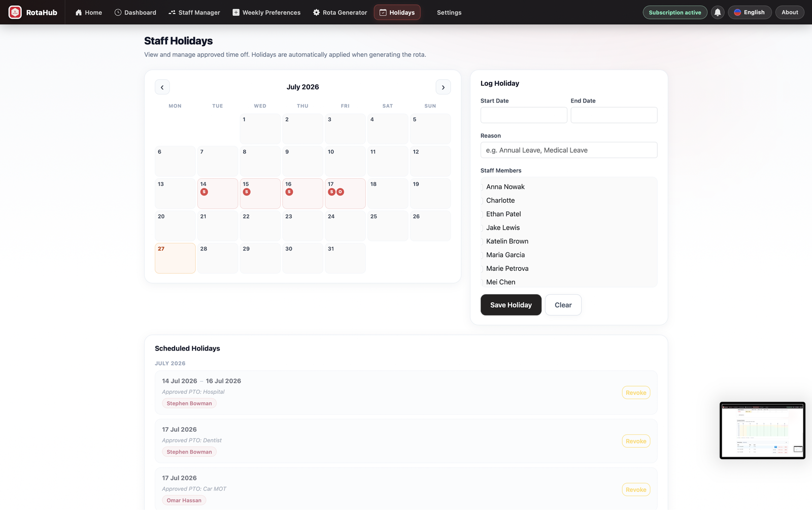Select Marie Petrova in staff members
812x510 pixels.
(x=506, y=269)
